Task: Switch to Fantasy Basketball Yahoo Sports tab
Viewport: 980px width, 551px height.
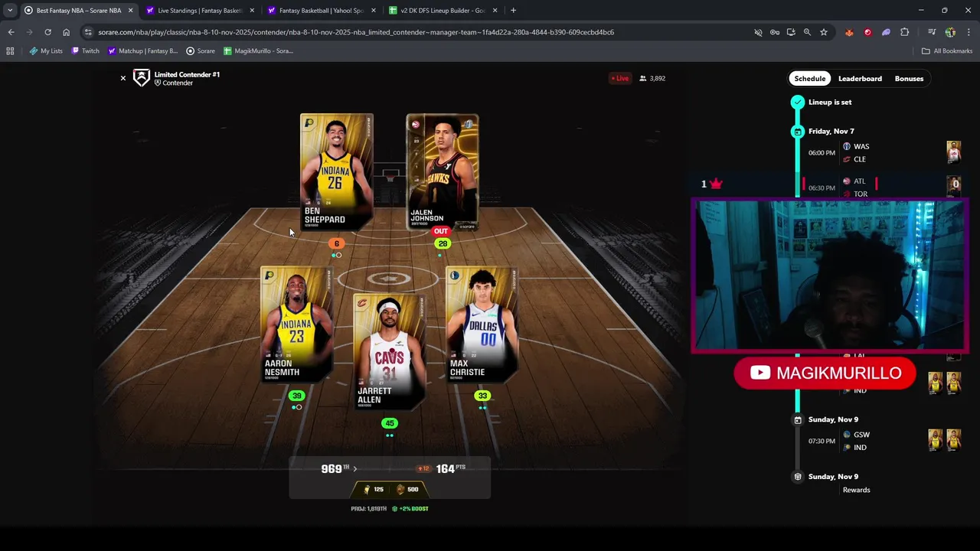Action: coord(322,11)
